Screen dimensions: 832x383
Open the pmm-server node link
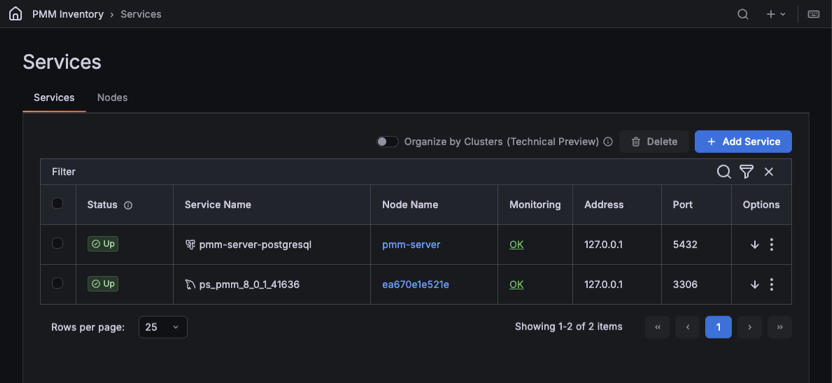tap(411, 245)
